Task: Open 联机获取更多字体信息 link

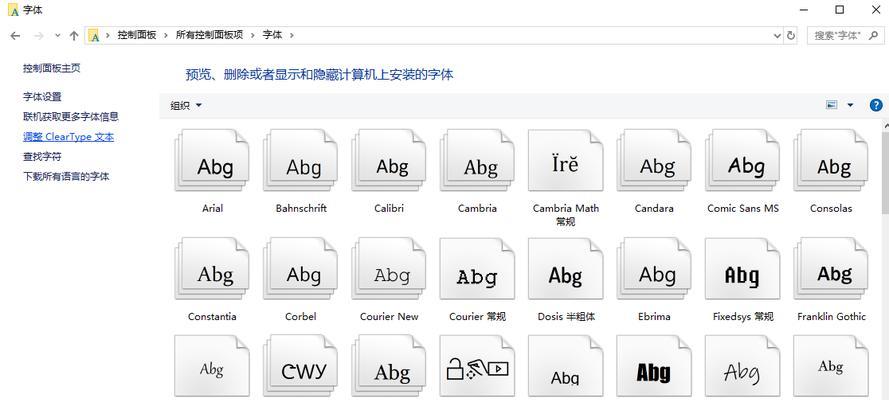Action: (x=71, y=117)
